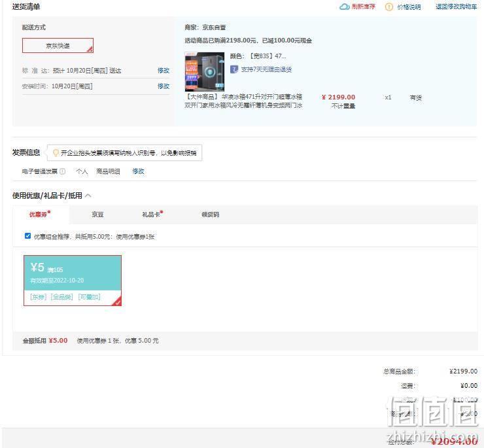484x448 pixels.
Task: Switch to the 领货码 tab
Action: [x=210, y=215]
